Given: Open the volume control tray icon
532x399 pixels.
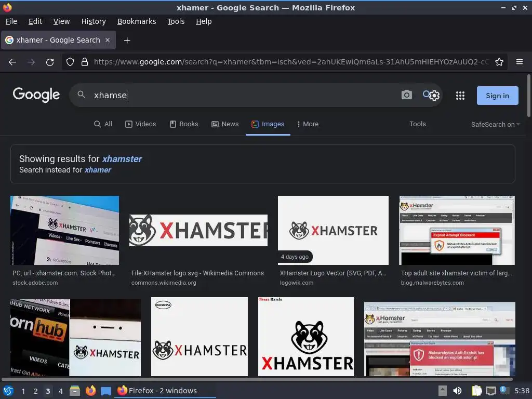Looking at the screenshot, I should point(457,391).
